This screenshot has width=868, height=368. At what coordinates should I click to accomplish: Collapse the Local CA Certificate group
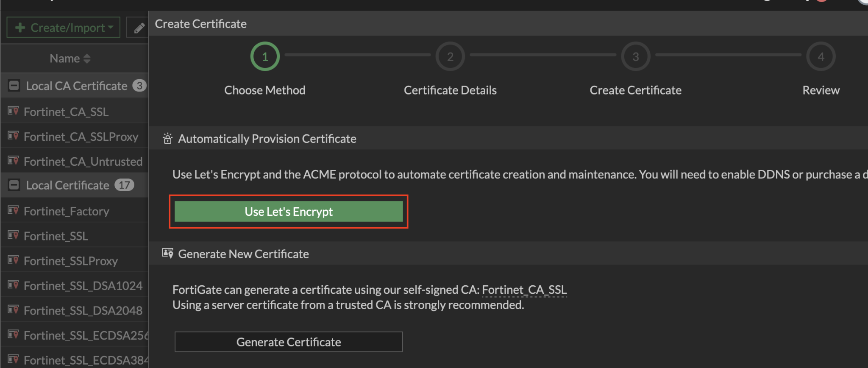[x=14, y=86]
